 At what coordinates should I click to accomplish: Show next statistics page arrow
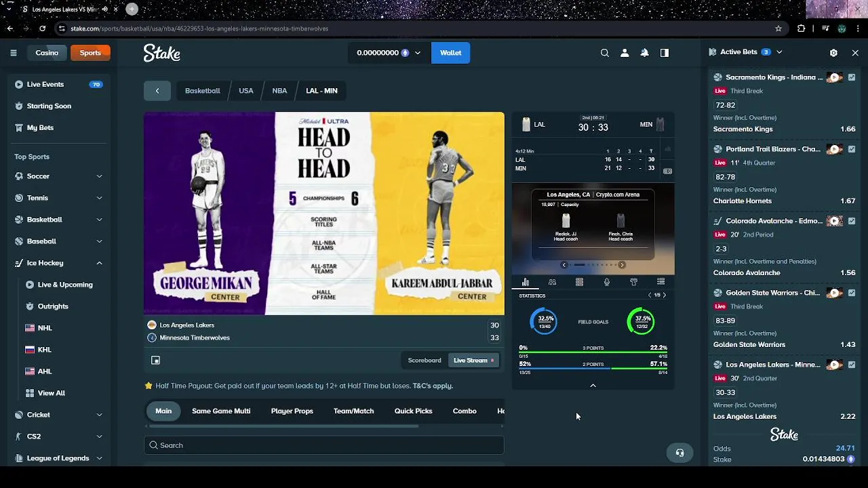tap(665, 296)
